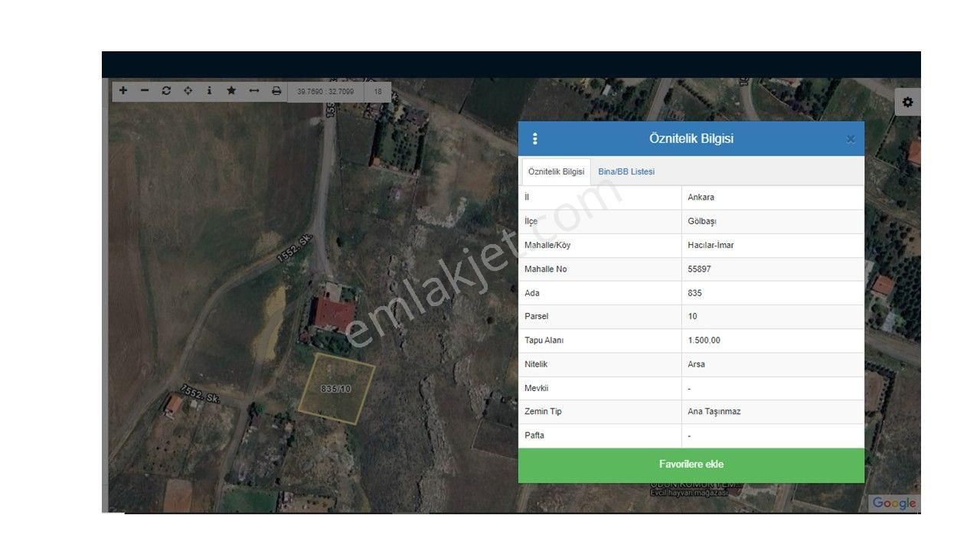This screenshot has height=551, width=980.
Task: Refresh the map view
Action: (166, 91)
